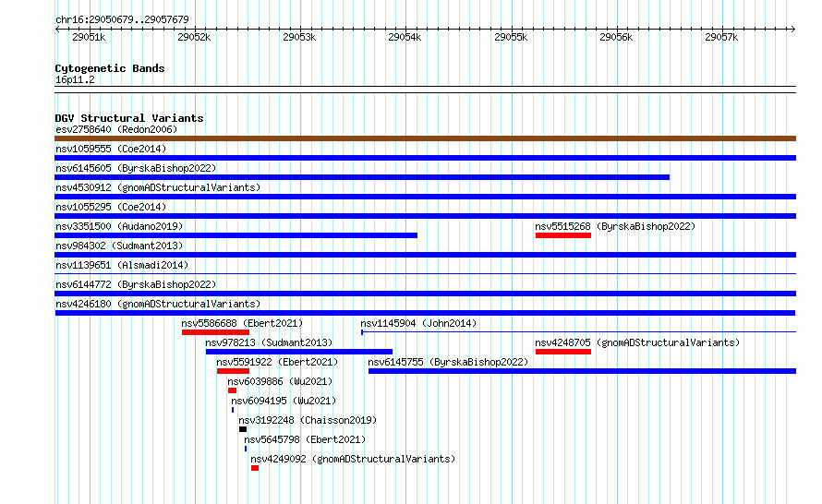Click the 29054k ruler label
Screen dimensions: 822x504
tap(405, 37)
